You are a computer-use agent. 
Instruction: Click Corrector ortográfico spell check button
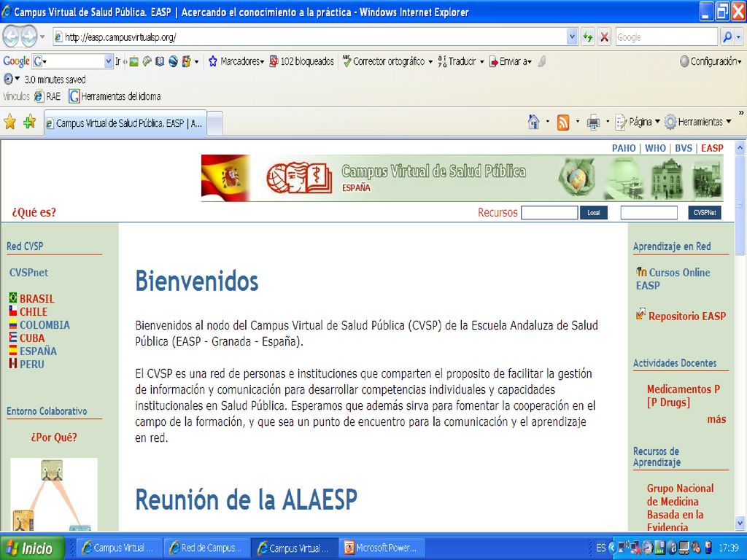(388, 61)
